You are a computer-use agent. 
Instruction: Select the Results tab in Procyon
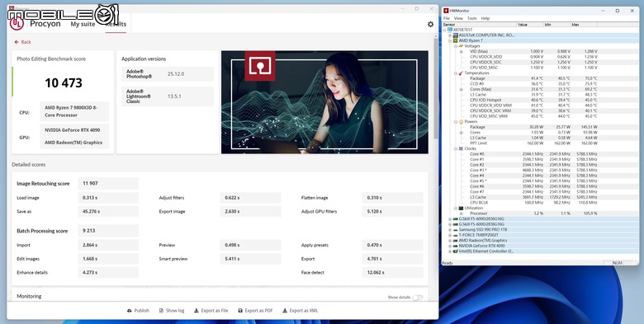tap(116, 24)
